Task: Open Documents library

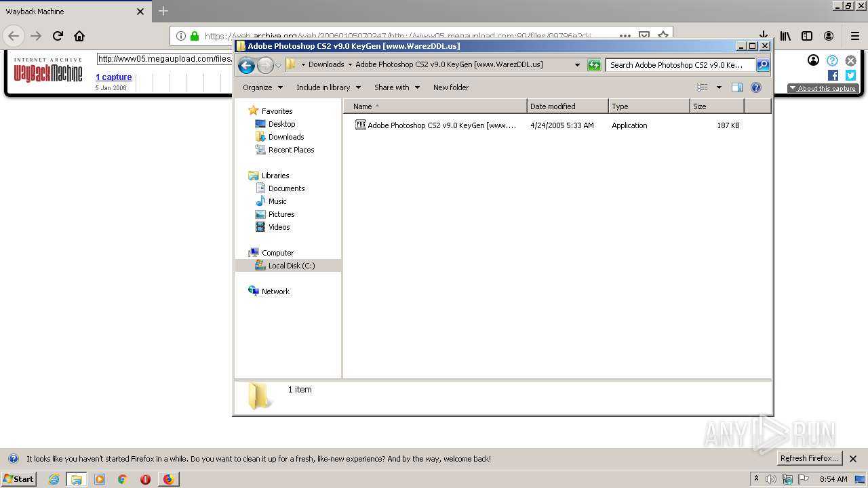Action: pyautogui.click(x=286, y=188)
